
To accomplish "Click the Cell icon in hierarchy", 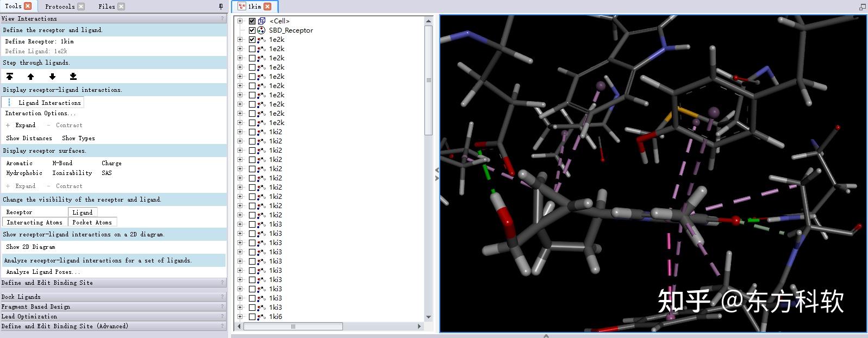I will 261,21.
